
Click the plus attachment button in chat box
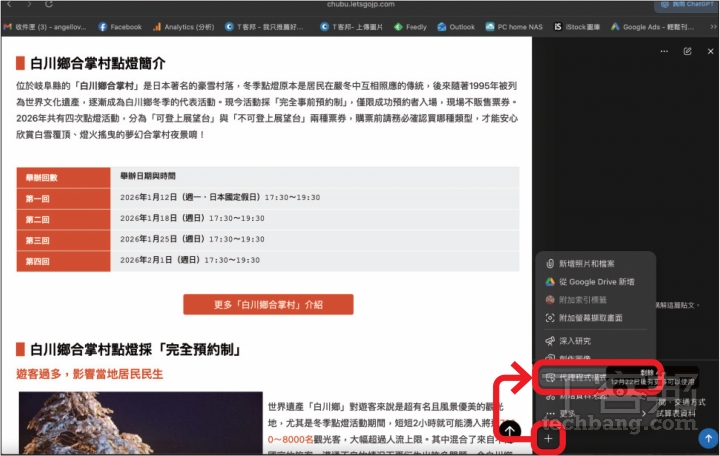click(548, 439)
